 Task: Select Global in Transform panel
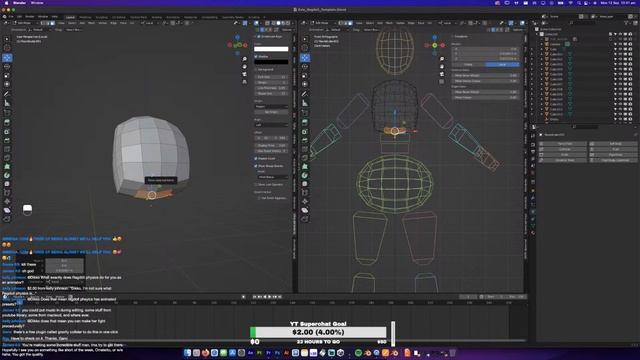468,64
